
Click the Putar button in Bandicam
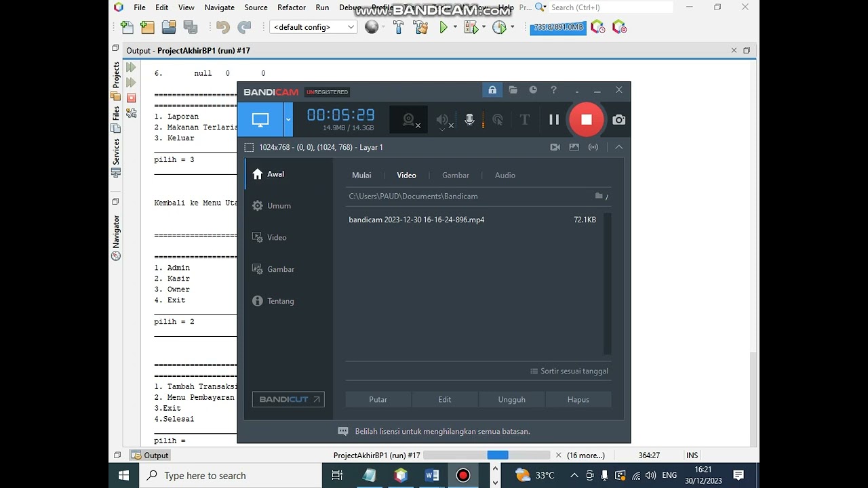pyautogui.click(x=378, y=400)
